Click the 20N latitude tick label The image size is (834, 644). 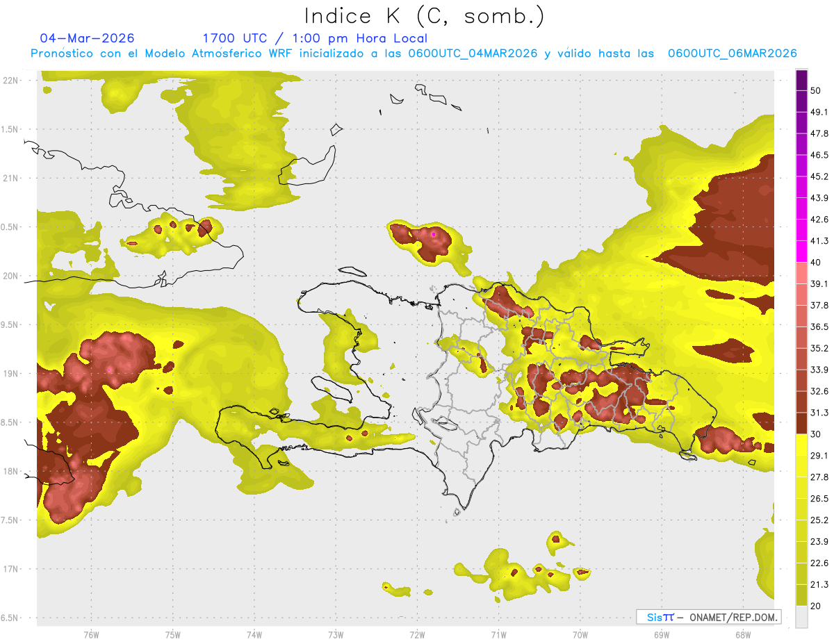point(10,276)
